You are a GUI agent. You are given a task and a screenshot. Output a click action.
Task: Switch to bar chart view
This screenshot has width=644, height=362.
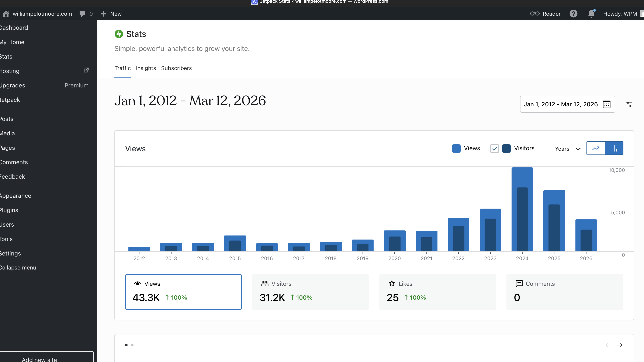[614, 148]
